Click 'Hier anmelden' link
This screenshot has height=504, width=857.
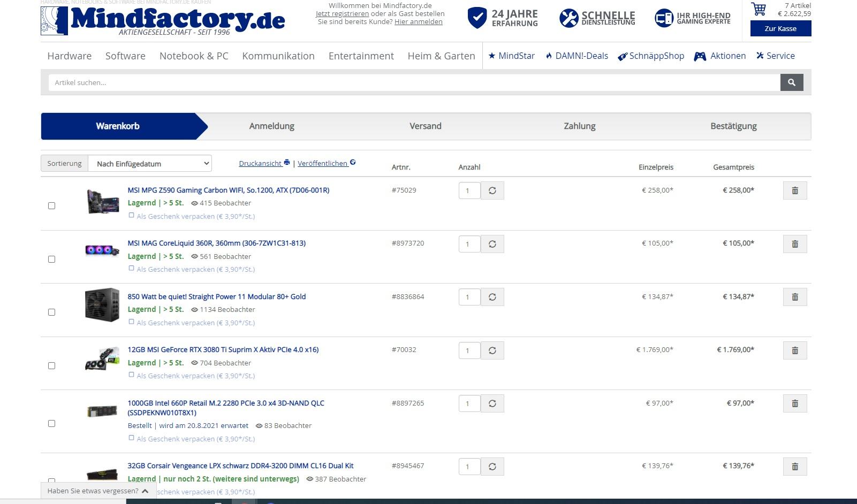coord(419,22)
